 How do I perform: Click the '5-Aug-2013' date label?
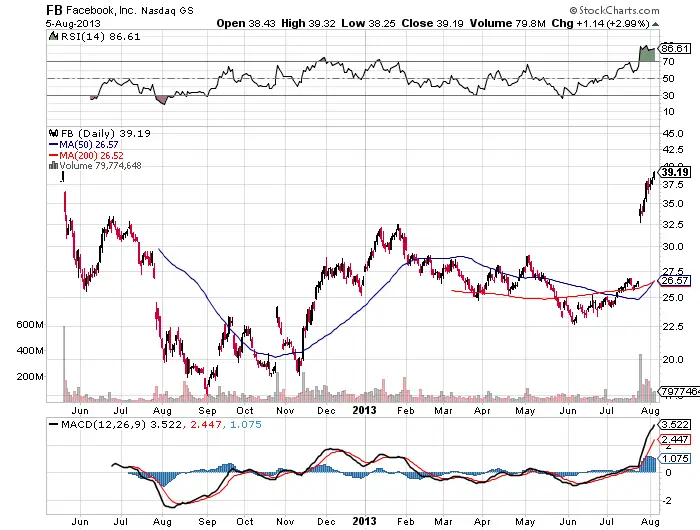pyautogui.click(x=73, y=24)
